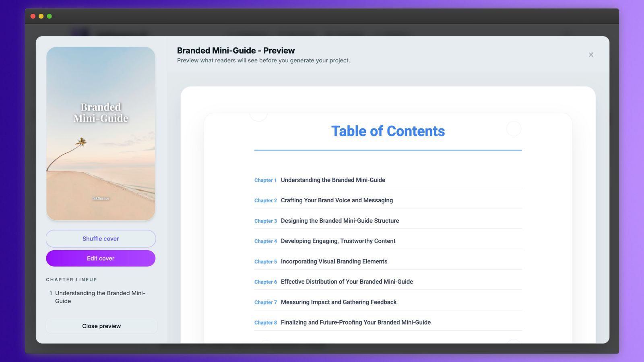Click the Chapter Lineup section label

[x=72, y=279]
